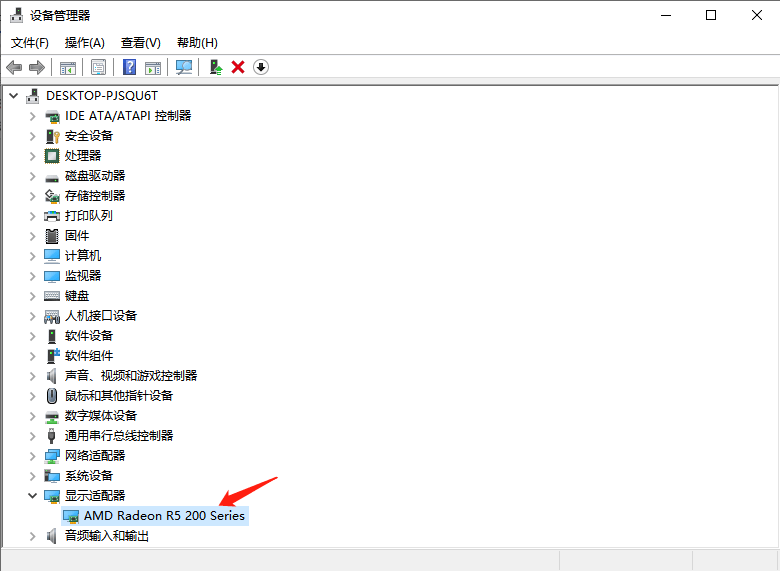Open the 查看(V) menu
The width and height of the screenshot is (780, 571).
pyautogui.click(x=140, y=42)
